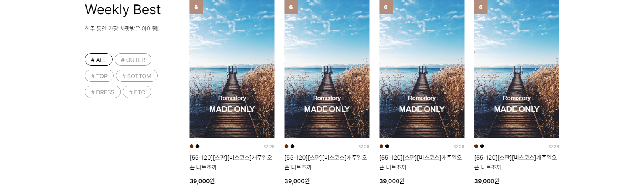Click the heart icon on fourth product

[551, 147]
